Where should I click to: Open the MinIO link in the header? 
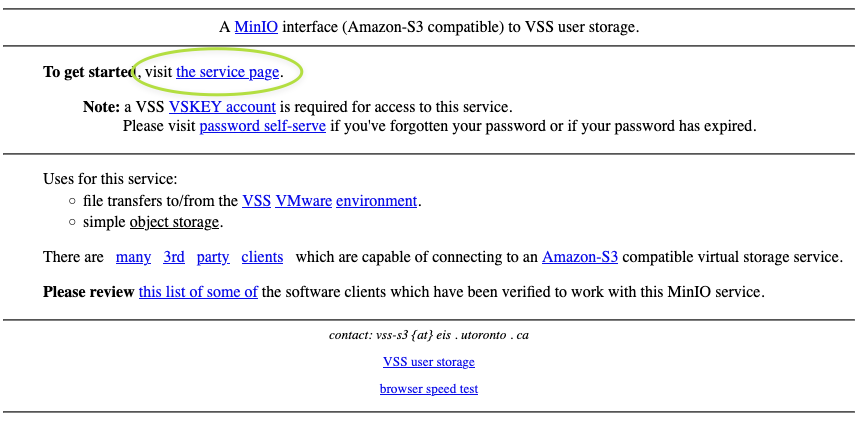(256, 27)
